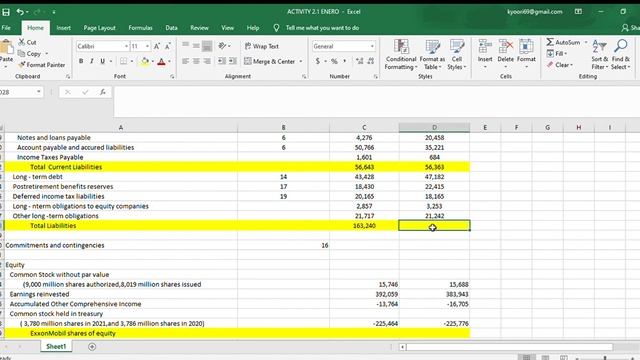Toggle Underline formatting

[102, 61]
